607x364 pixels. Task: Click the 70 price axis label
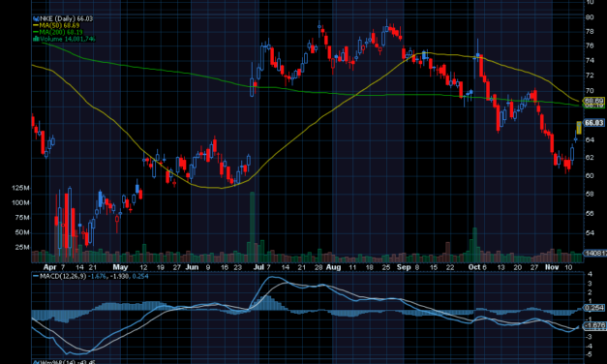pos(590,91)
